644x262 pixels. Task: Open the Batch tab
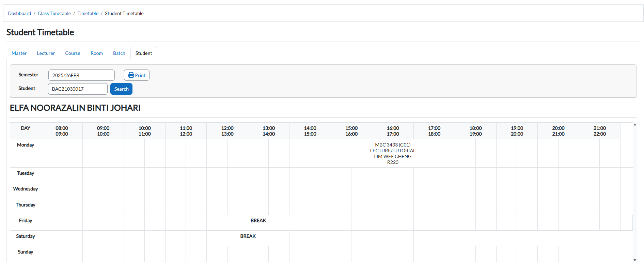pos(119,53)
